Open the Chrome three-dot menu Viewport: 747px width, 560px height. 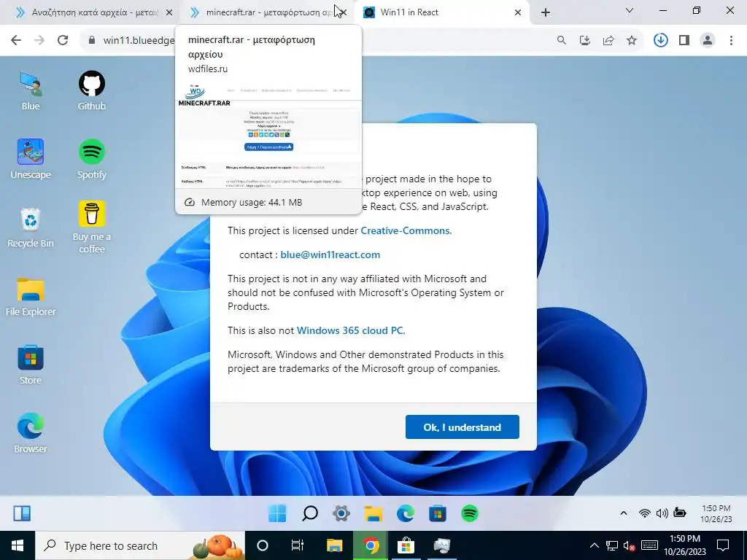[x=731, y=41]
